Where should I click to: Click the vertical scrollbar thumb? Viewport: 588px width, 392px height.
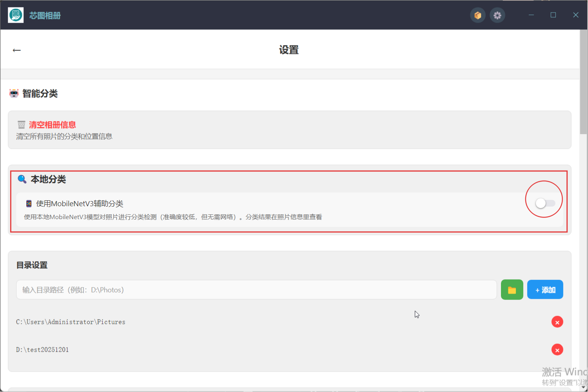583,82
